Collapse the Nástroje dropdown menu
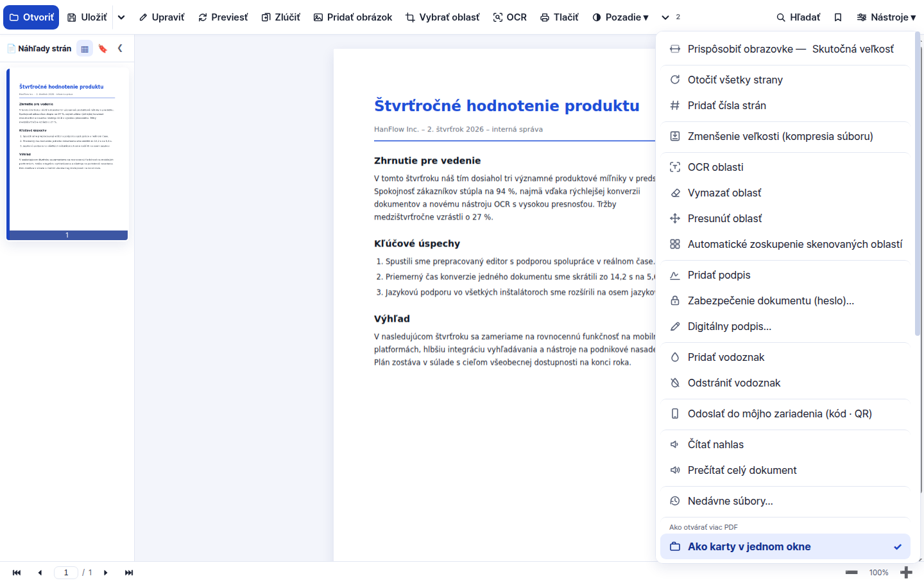The width and height of the screenshot is (924, 583). 886,17
